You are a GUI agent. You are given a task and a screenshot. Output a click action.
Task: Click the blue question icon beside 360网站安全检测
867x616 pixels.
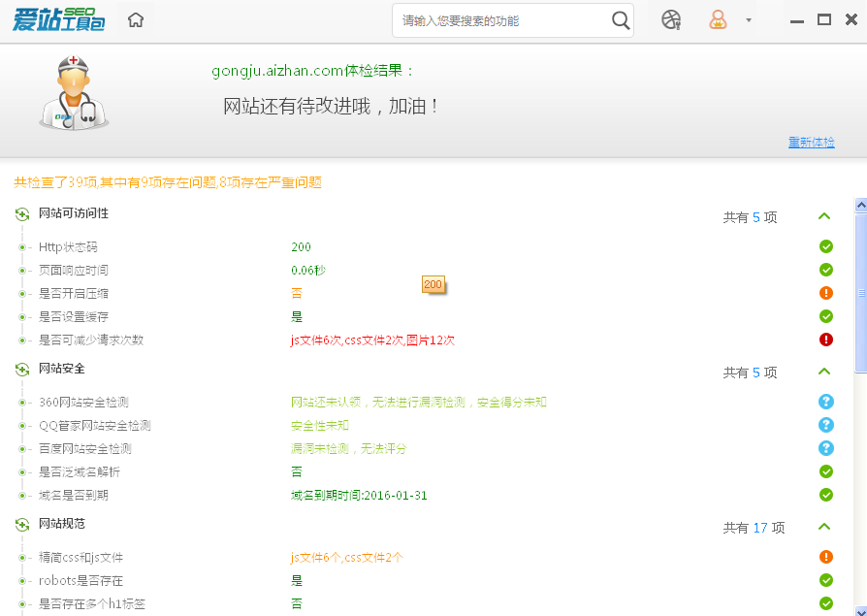[825, 401]
